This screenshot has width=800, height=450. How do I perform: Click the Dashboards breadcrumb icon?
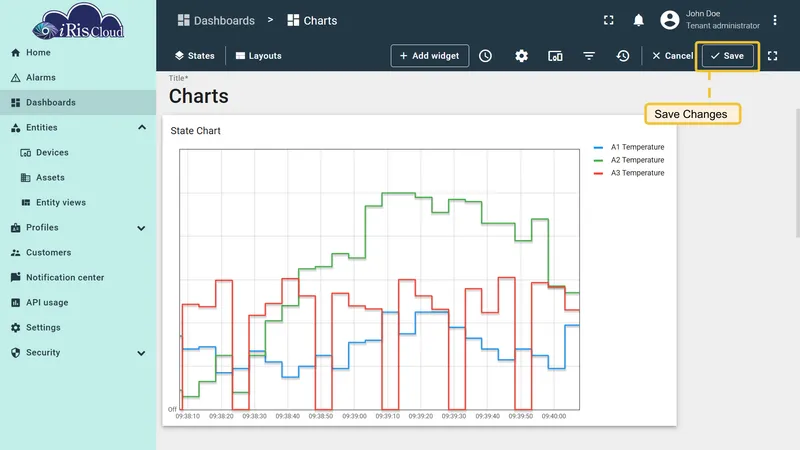183,20
